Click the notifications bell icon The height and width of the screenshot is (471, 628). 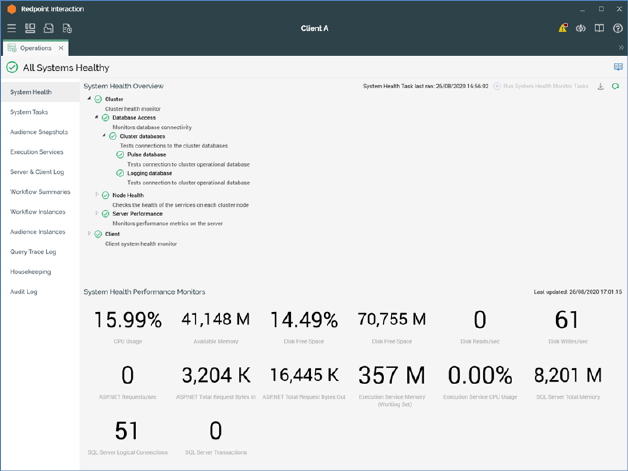(x=562, y=28)
